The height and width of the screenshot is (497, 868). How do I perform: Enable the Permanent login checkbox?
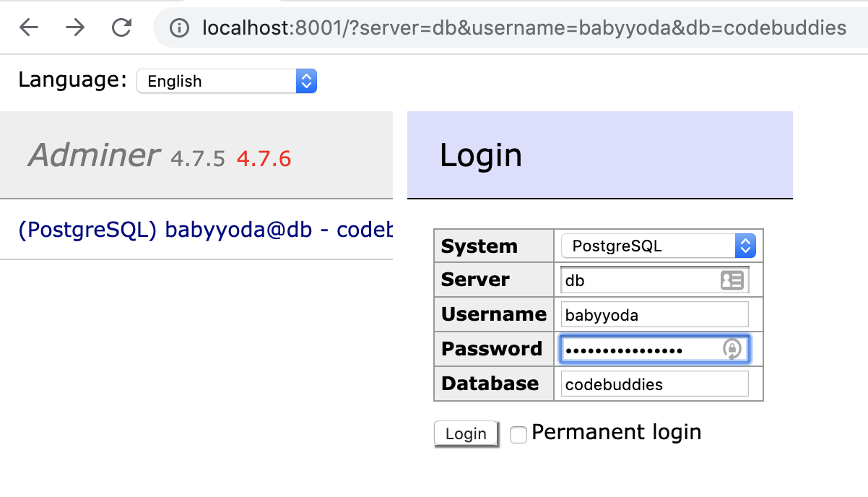pos(518,435)
